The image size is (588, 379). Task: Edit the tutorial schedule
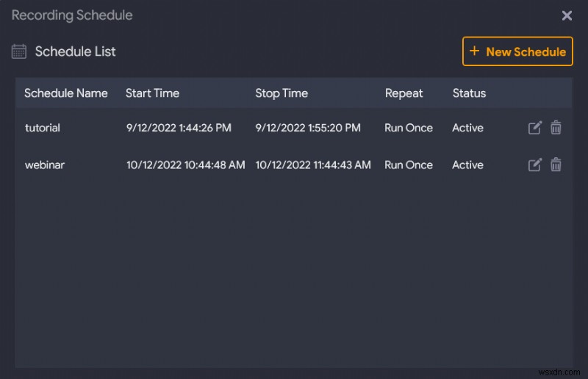click(x=535, y=128)
